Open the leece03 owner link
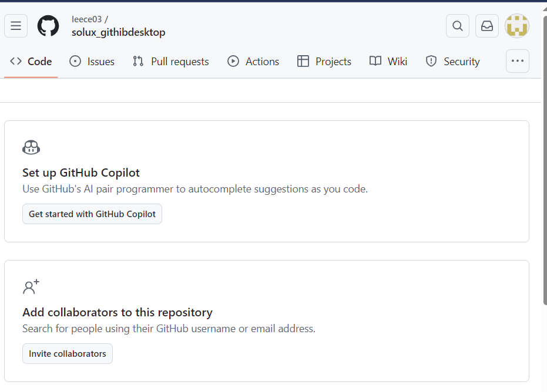 [86, 19]
